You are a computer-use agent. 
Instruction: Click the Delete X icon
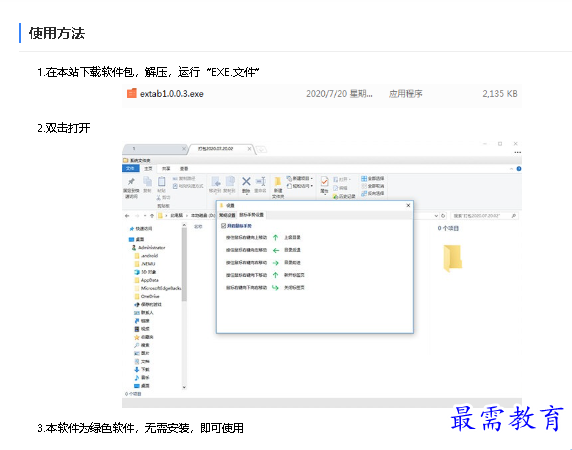coord(246,181)
